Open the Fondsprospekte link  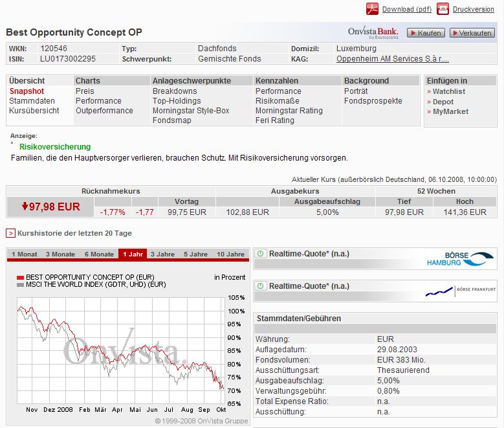[x=373, y=101]
